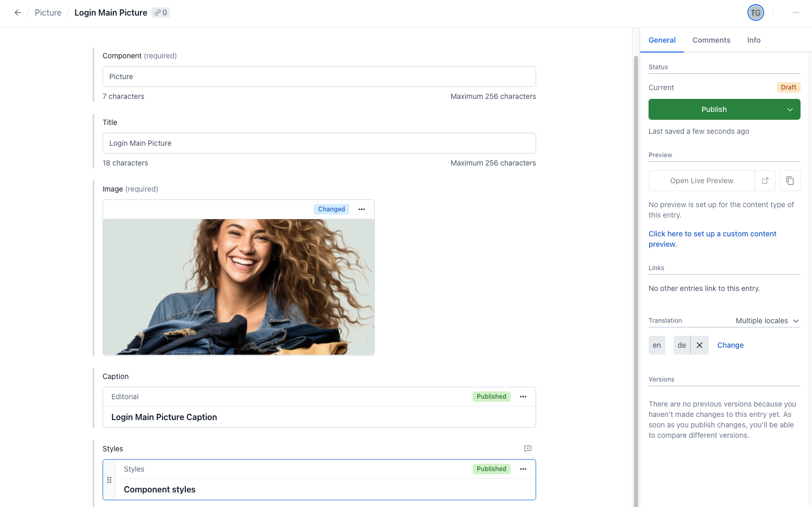Click the Draft status badge
The height and width of the screenshot is (507, 812).
point(789,87)
